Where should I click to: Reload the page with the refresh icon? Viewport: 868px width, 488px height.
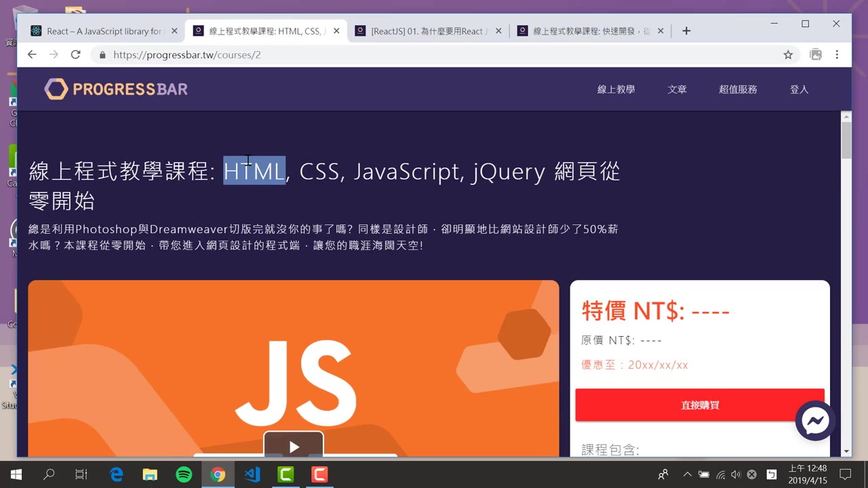75,55
